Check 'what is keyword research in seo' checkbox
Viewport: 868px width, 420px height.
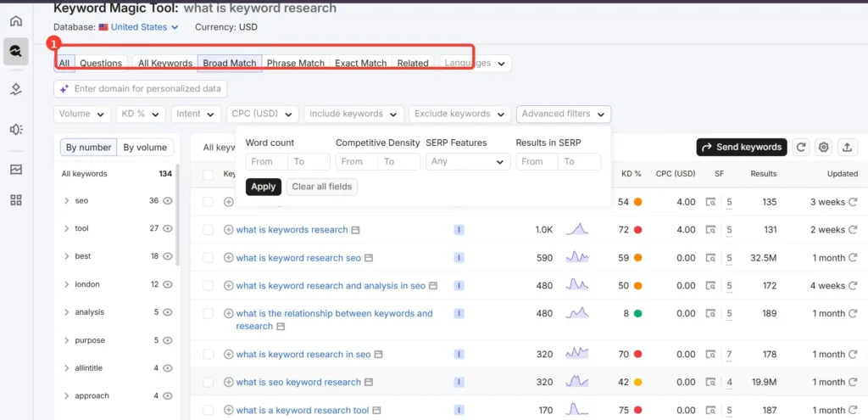(209, 354)
